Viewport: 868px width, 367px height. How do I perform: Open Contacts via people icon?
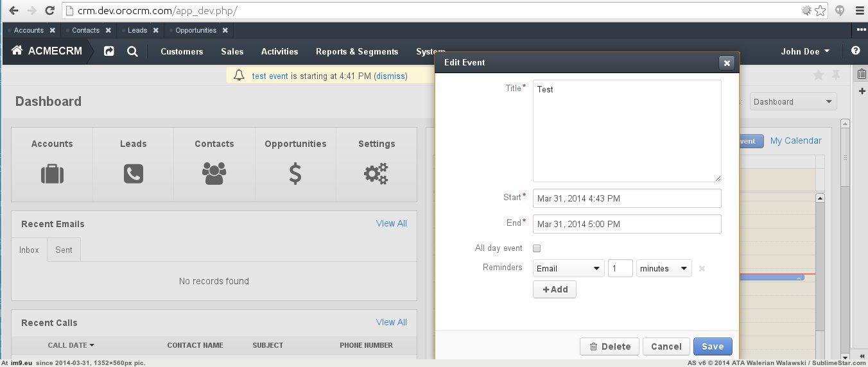(214, 174)
